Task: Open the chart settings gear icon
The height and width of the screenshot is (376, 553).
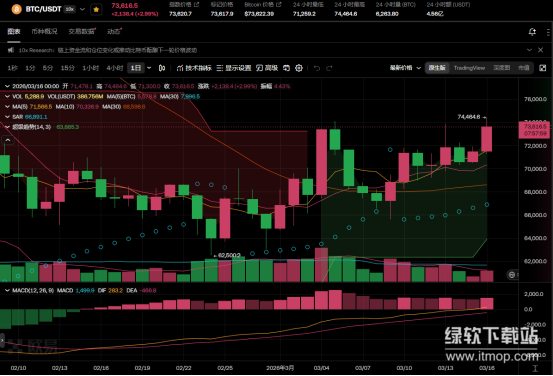Action: coord(299,68)
